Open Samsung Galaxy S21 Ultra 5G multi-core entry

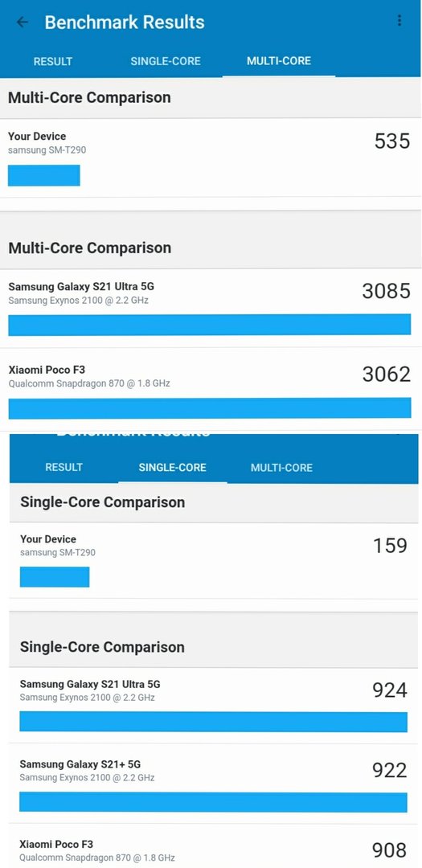[211, 309]
